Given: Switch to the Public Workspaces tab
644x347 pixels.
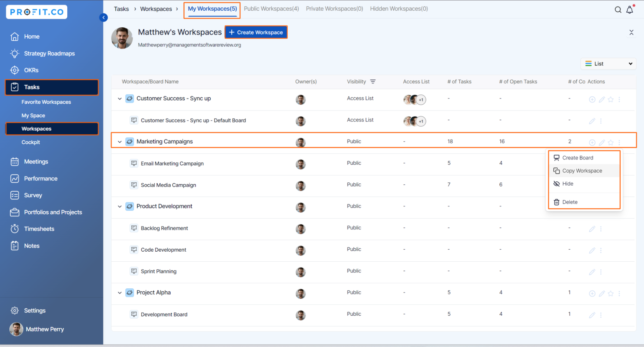Looking at the screenshot, I should point(271,9).
